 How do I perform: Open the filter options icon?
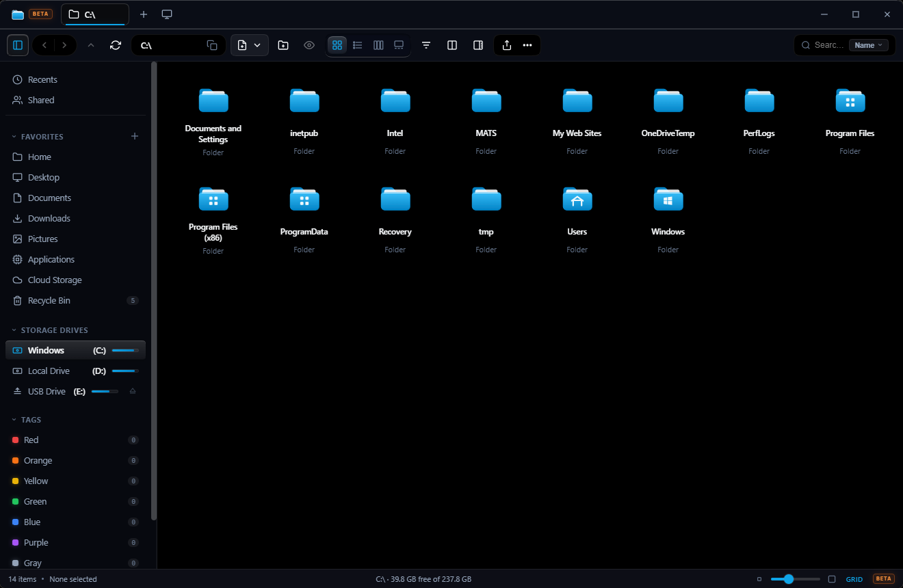tap(426, 45)
